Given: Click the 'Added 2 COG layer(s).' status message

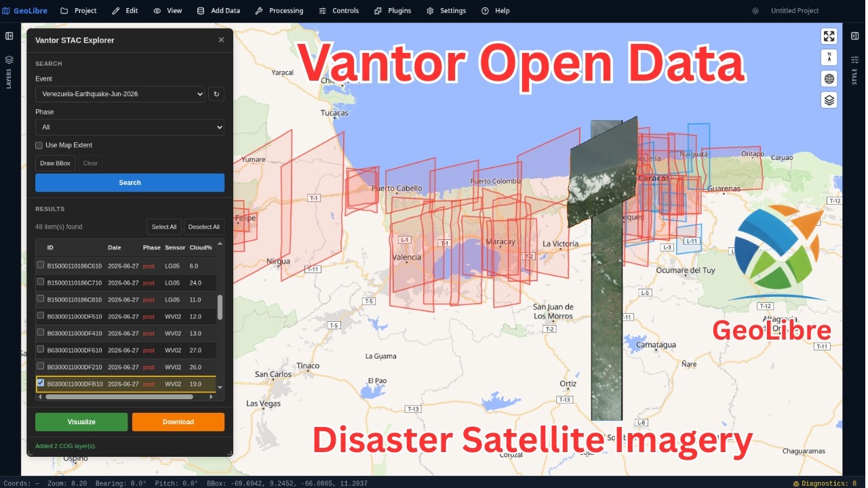Looking at the screenshot, I should tap(66, 446).
